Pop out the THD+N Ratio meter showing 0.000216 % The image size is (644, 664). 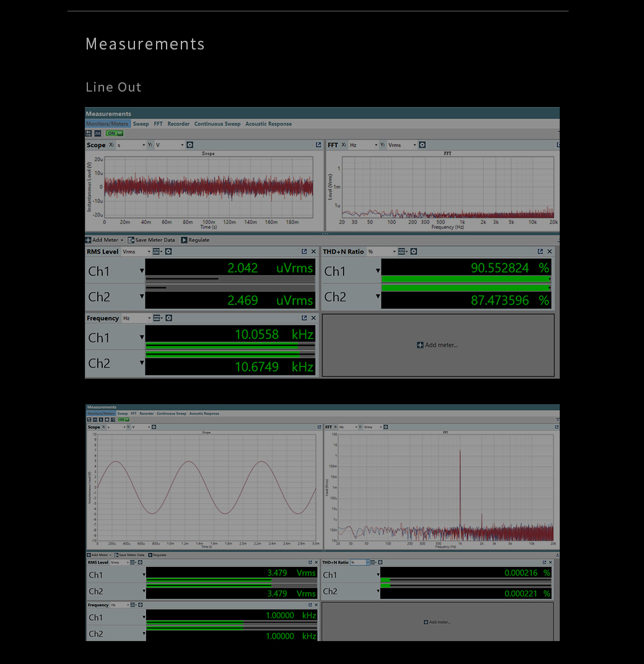click(x=542, y=563)
